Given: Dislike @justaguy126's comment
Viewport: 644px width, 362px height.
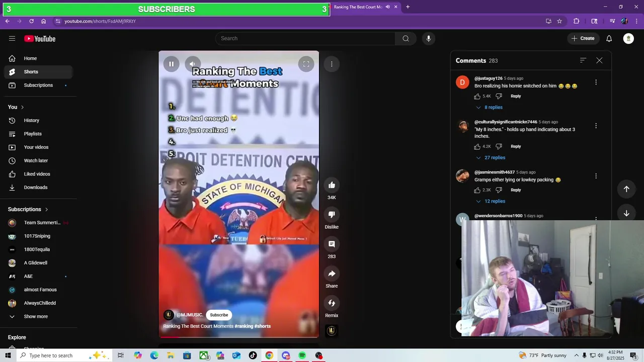Looking at the screenshot, I should pyautogui.click(x=499, y=96).
